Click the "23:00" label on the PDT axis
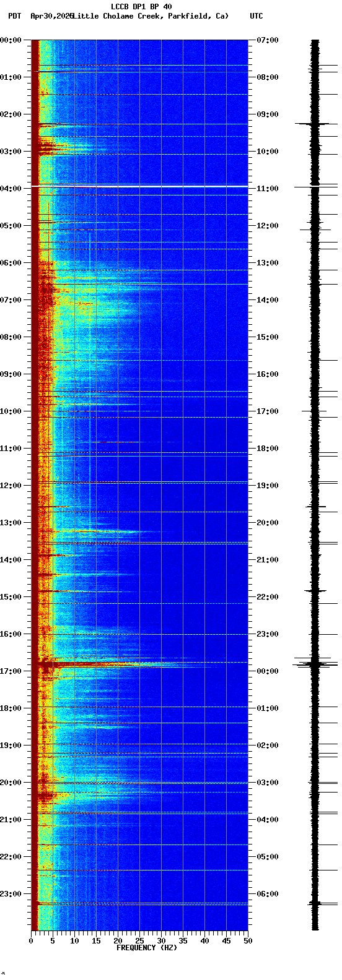The width and height of the screenshot is (342, 980). [11, 894]
